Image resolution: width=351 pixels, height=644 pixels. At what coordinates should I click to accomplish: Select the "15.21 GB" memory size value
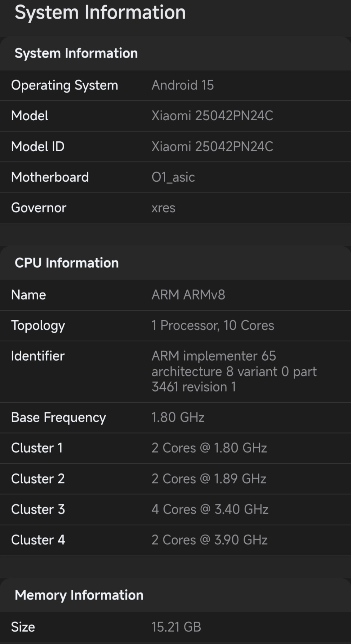click(x=176, y=627)
